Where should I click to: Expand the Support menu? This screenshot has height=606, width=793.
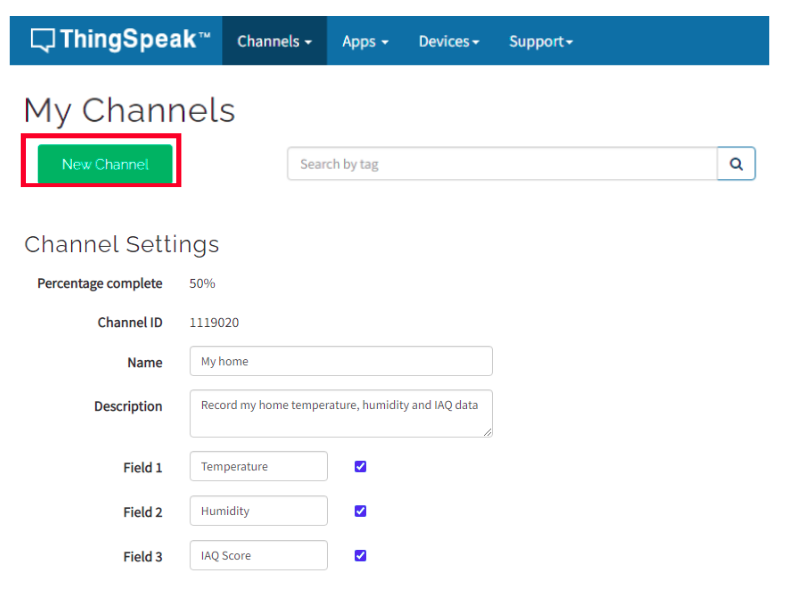pyautogui.click(x=541, y=41)
